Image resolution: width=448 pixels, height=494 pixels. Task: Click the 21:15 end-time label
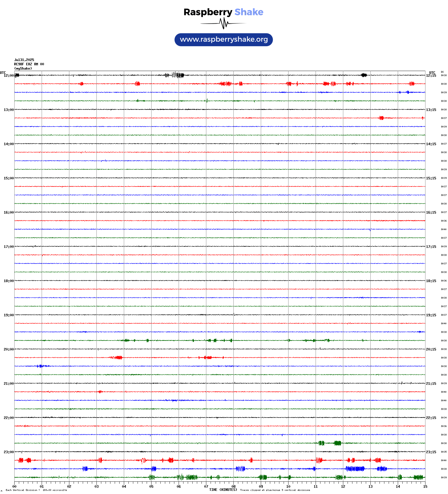coord(431,384)
